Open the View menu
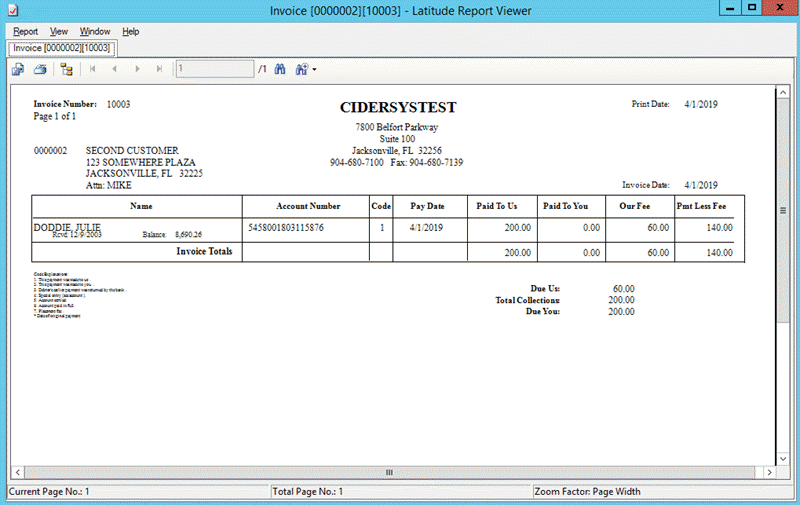 59,31
